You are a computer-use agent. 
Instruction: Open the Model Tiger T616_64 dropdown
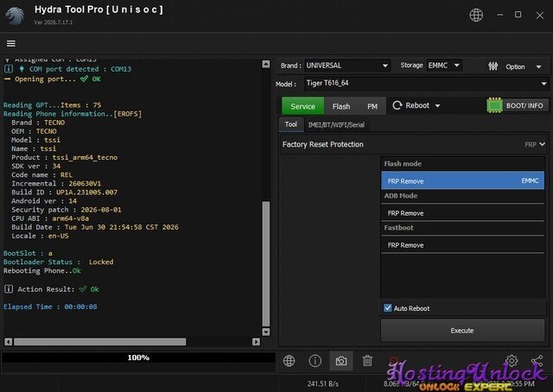tap(426, 84)
